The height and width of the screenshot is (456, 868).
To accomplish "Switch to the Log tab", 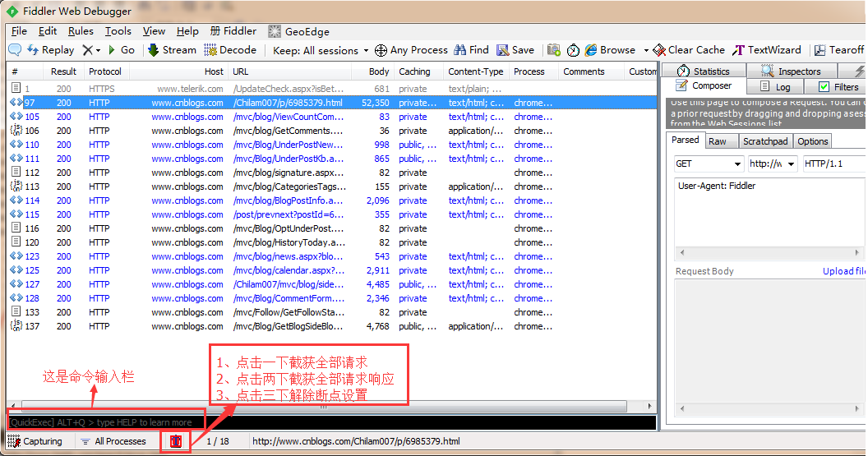I will pyautogui.click(x=774, y=86).
